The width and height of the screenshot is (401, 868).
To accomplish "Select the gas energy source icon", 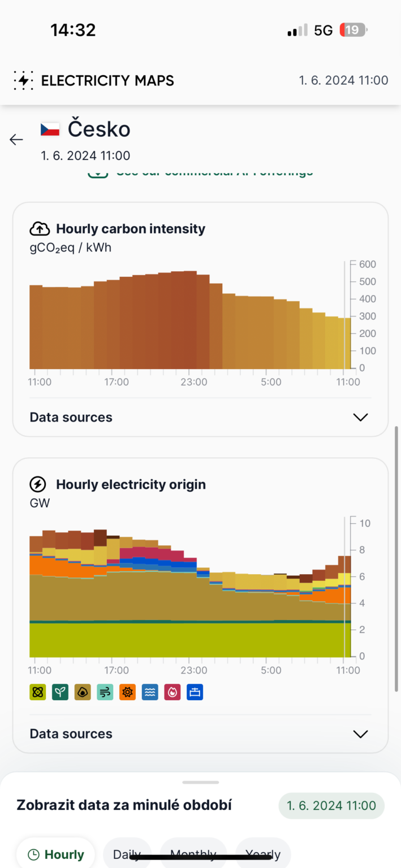I will [172, 692].
